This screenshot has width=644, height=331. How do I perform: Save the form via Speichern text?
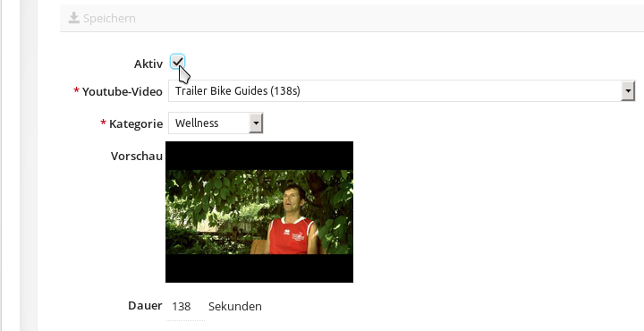[109, 19]
